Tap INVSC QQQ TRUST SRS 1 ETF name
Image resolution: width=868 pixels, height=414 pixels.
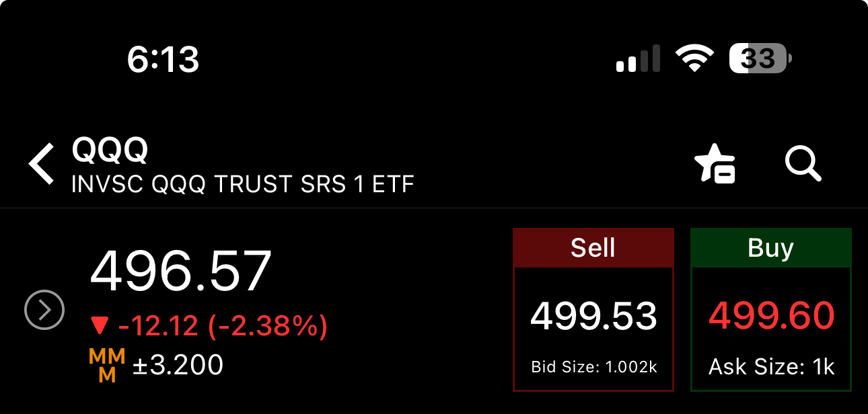click(243, 183)
